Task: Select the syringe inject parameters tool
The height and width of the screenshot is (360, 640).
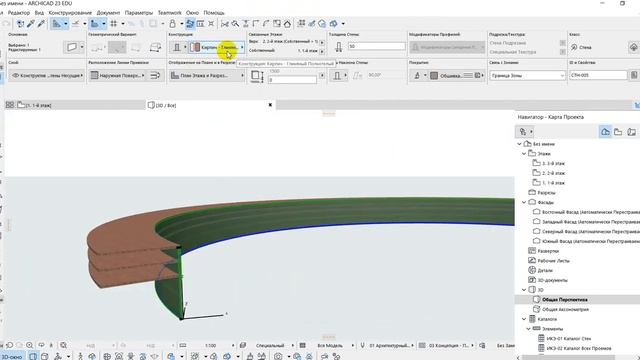Action: point(41,24)
